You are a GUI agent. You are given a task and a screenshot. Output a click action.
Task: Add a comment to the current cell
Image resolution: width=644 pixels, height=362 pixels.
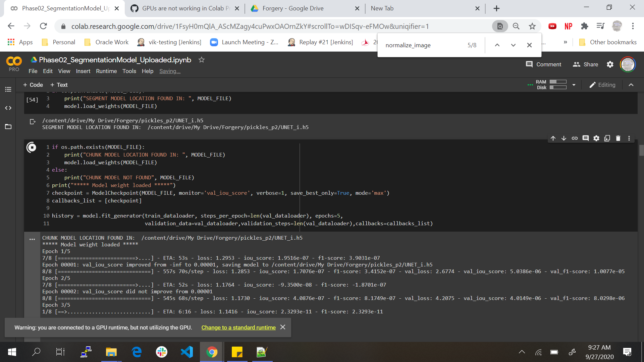click(x=586, y=138)
